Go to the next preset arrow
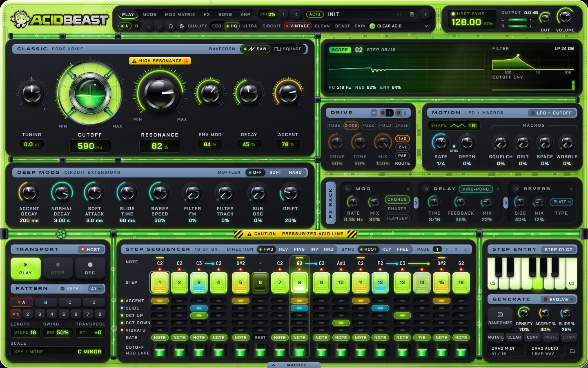588x368 pixels. 425,14
